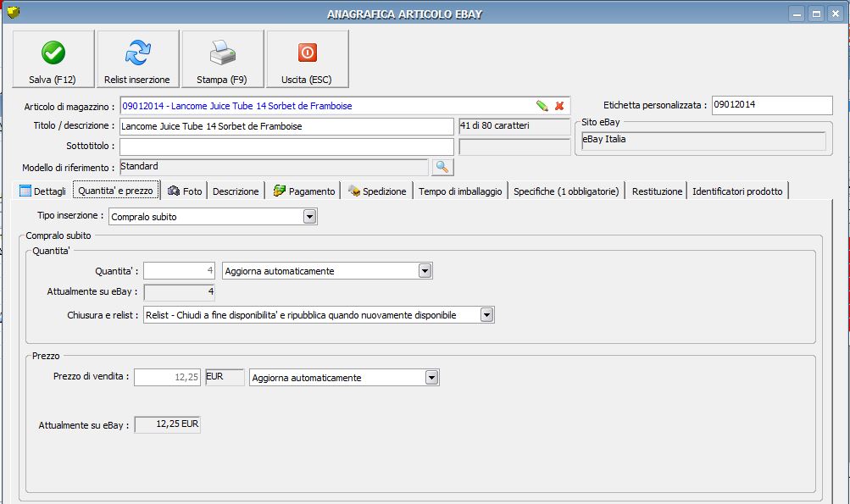Click the eBay Italia site field

tap(703, 141)
